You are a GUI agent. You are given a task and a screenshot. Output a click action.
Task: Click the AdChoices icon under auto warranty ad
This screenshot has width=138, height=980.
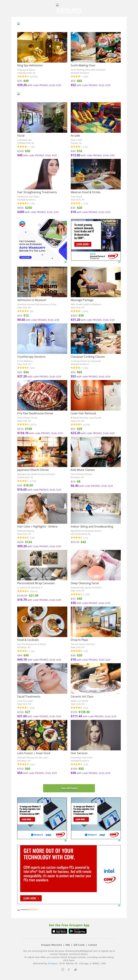click(65, 262)
